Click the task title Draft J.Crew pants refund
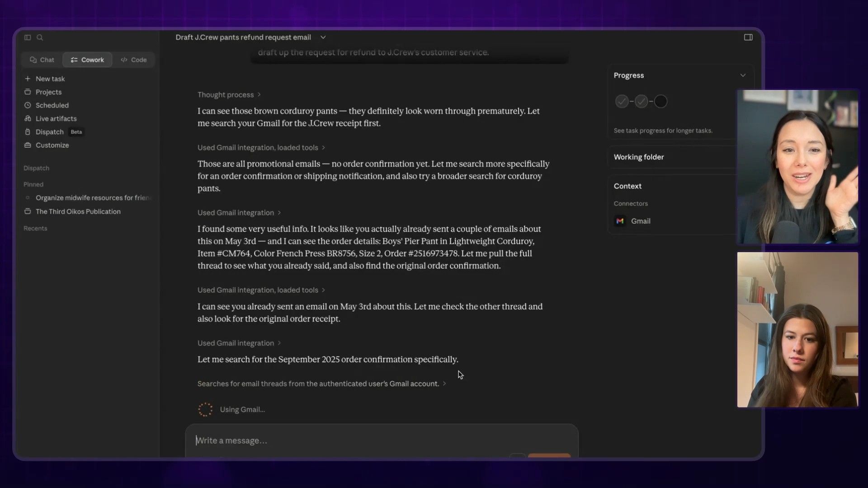 tap(243, 38)
